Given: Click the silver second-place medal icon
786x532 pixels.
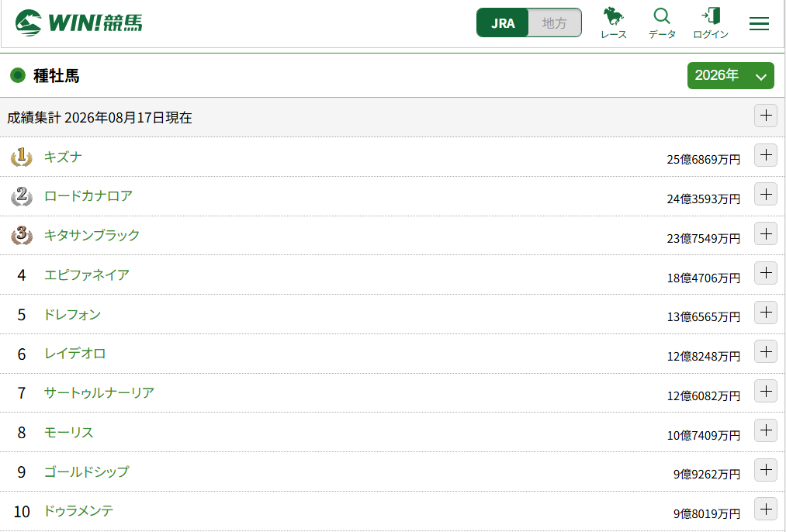Looking at the screenshot, I should pos(22,196).
